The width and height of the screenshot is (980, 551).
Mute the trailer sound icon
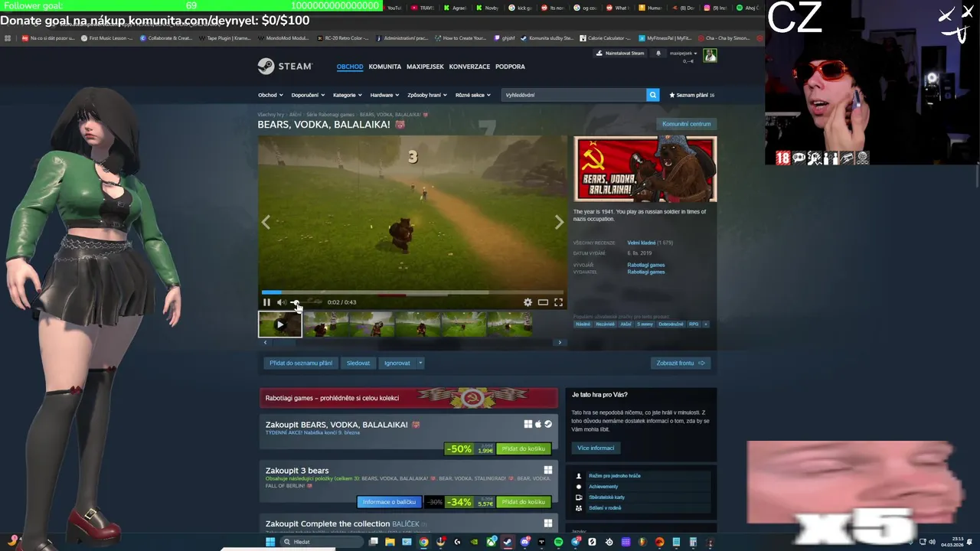click(281, 302)
